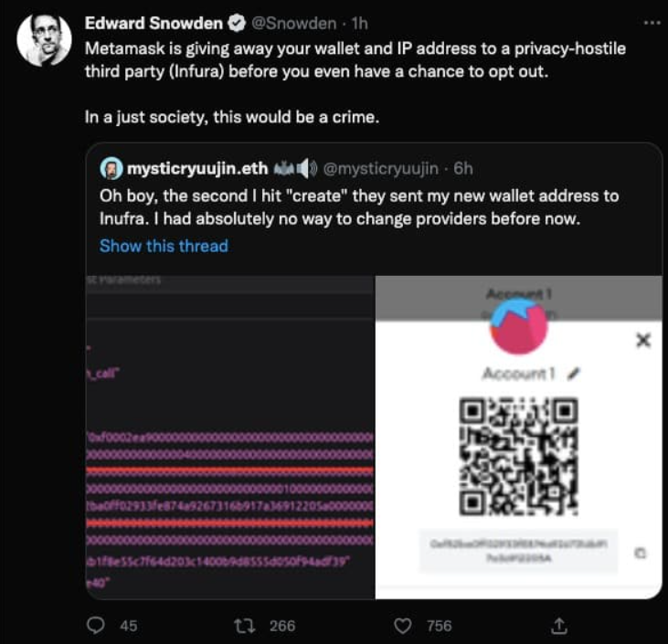Image resolution: width=668 pixels, height=644 pixels.
Task: Open the @mysticryuujin handle in quoted tweet
Action: click(x=381, y=169)
